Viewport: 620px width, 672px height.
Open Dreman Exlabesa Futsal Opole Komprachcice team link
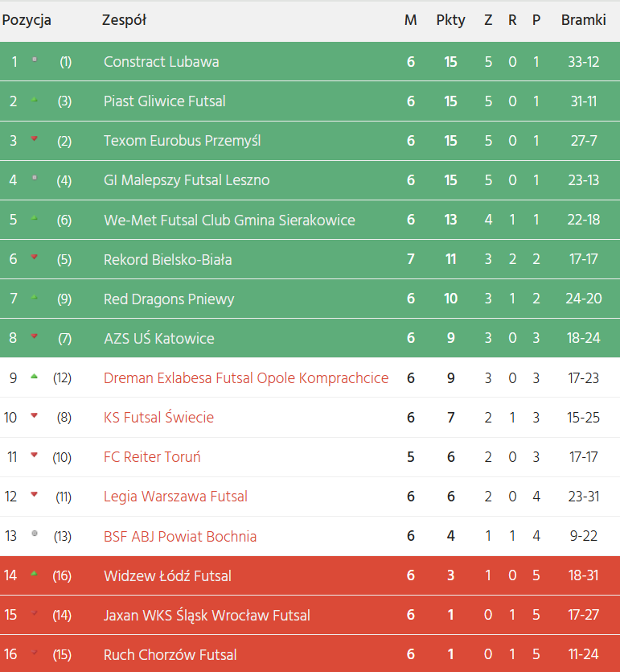point(246,377)
